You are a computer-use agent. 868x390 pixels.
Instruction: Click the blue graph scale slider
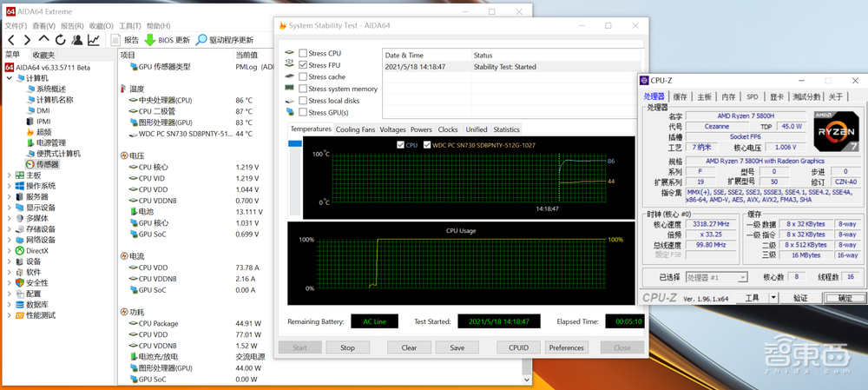[x=295, y=143]
